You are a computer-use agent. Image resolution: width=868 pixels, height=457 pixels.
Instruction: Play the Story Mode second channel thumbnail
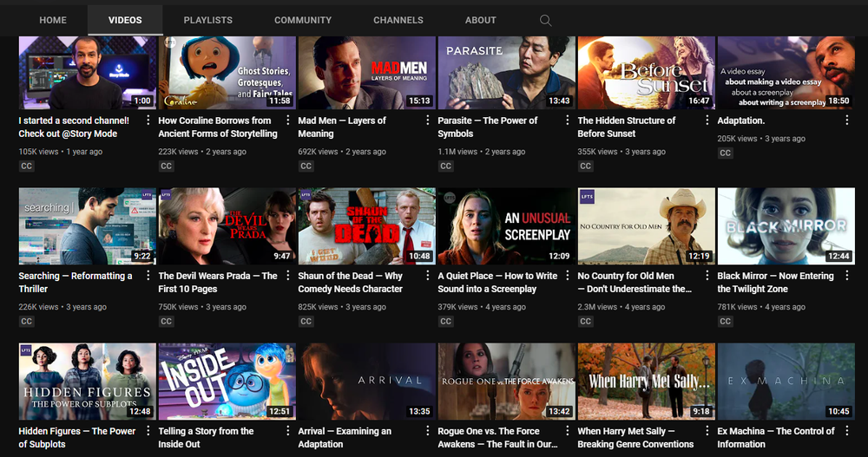[x=88, y=73]
